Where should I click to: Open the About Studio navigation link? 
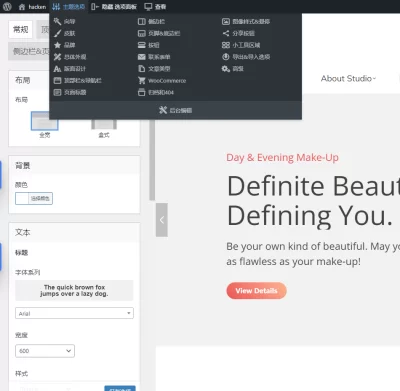point(348,79)
